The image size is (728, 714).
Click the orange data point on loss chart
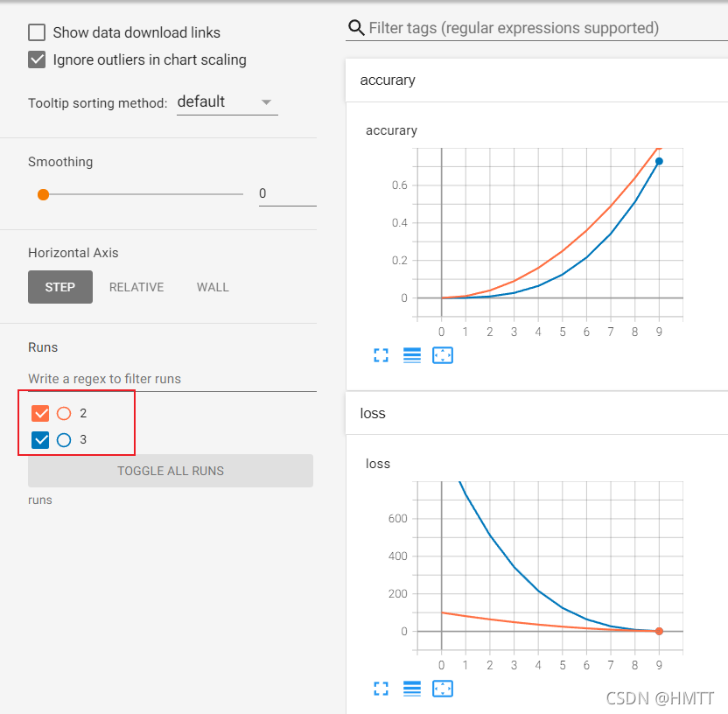[659, 632]
